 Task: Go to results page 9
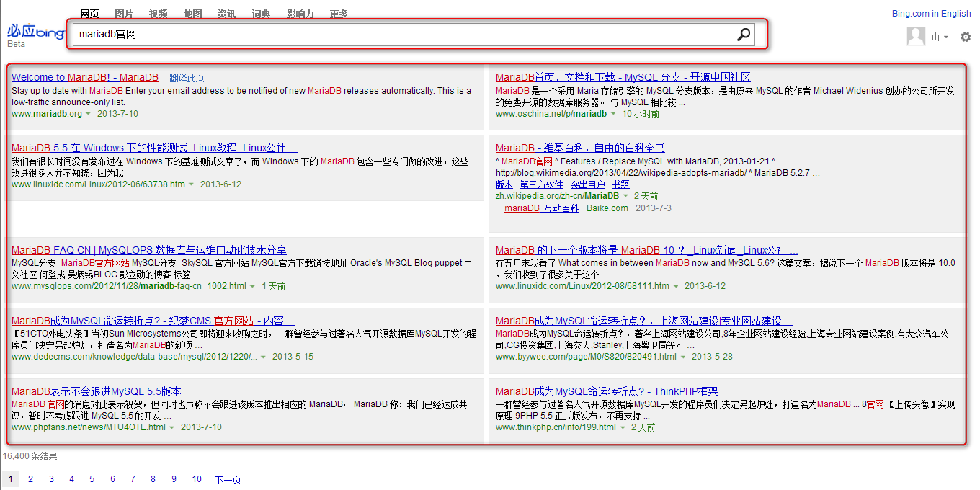pyautogui.click(x=174, y=479)
